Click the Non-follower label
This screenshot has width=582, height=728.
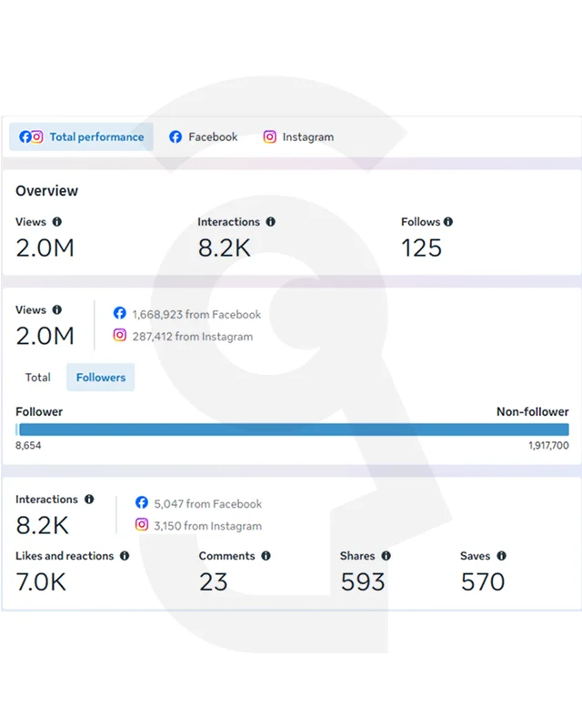(533, 412)
